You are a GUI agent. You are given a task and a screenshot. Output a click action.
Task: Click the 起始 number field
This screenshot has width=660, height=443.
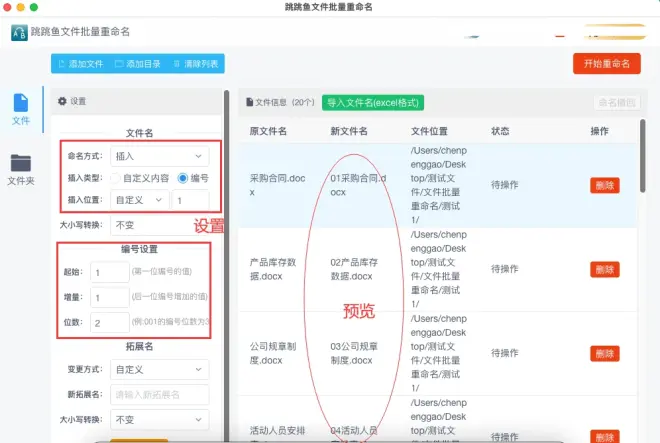pyautogui.click(x=110, y=272)
